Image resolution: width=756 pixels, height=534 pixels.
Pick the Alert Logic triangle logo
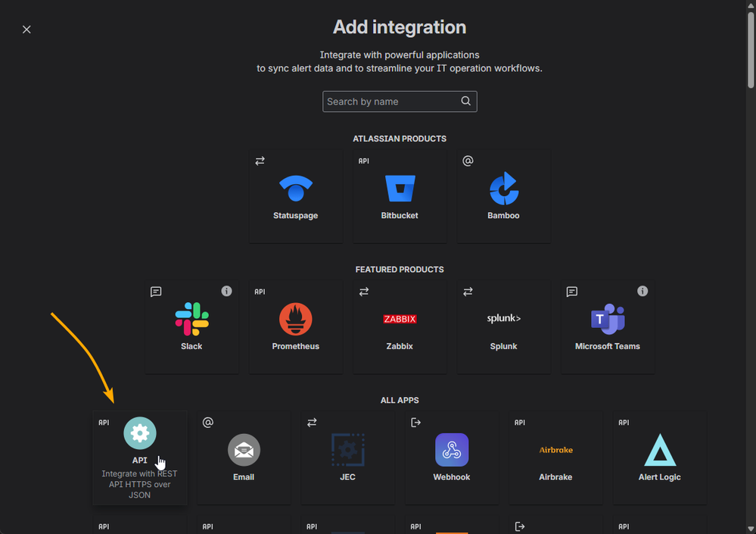point(660,450)
